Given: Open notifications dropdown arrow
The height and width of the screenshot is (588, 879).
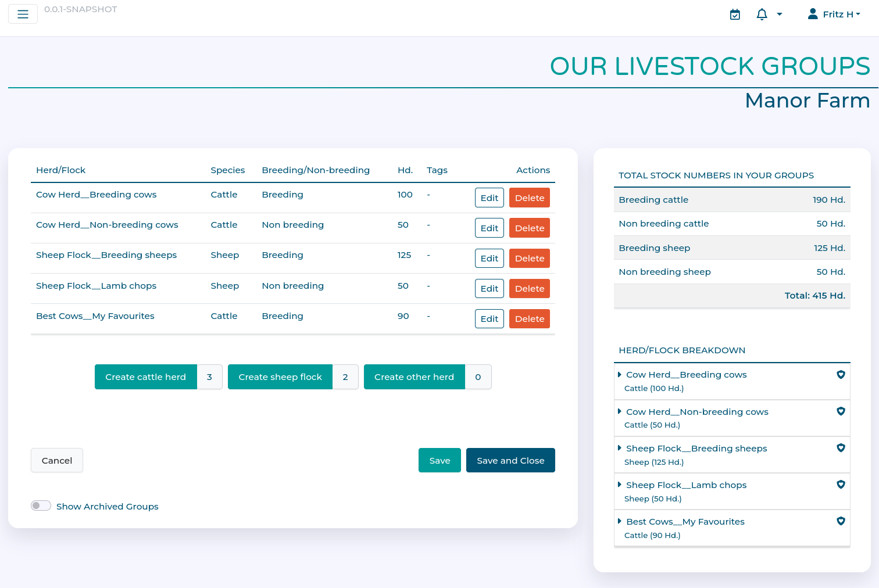Looking at the screenshot, I should pos(780,15).
